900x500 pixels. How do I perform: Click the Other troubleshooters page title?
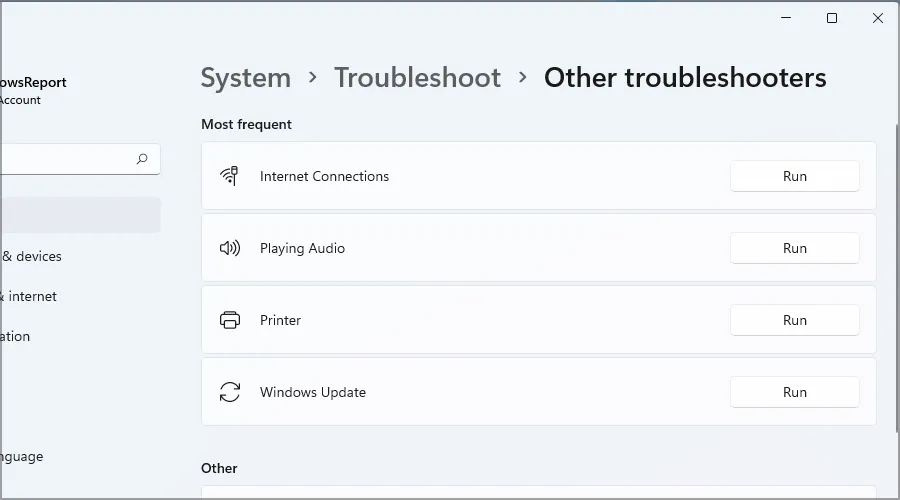685,78
